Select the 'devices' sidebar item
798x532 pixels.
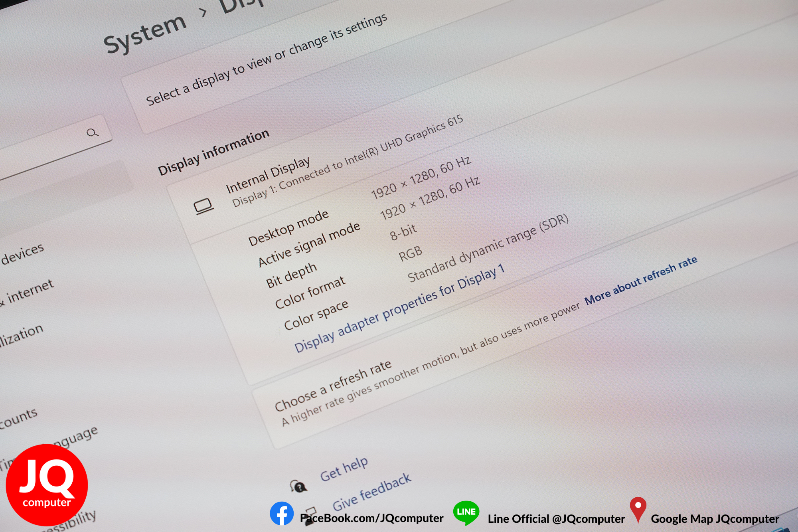[x=22, y=254]
